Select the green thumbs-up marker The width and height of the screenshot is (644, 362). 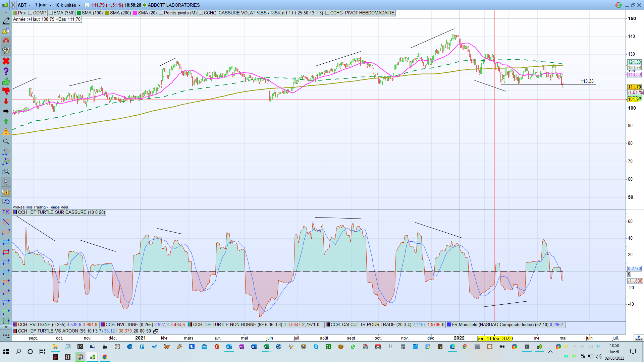[x=6, y=81]
